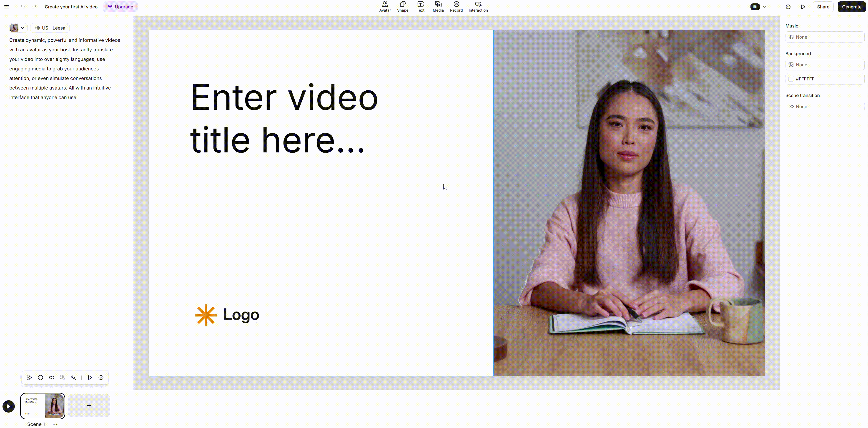Screen dimensions: 868x428
Task: Redo the last action
Action: click(34, 7)
